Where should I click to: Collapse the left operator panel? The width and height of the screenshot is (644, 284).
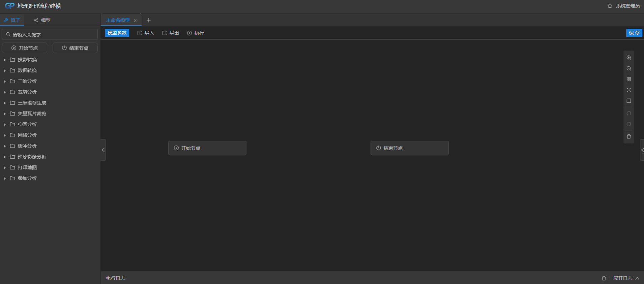[103, 150]
